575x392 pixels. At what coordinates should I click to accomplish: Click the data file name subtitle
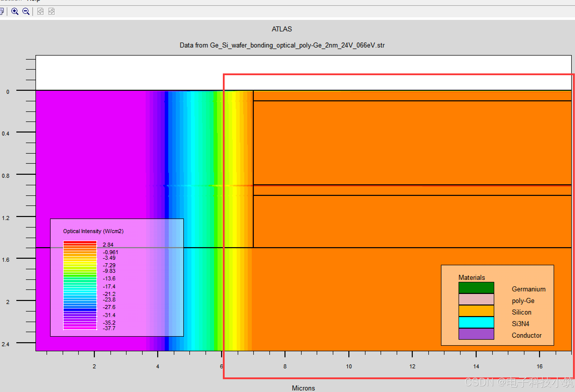pyautogui.click(x=282, y=45)
